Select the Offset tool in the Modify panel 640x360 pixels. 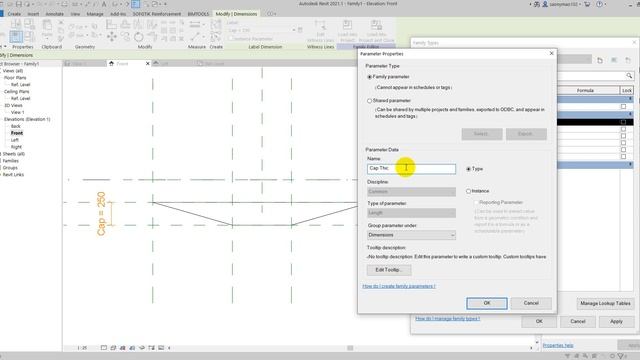coord(125,24)
